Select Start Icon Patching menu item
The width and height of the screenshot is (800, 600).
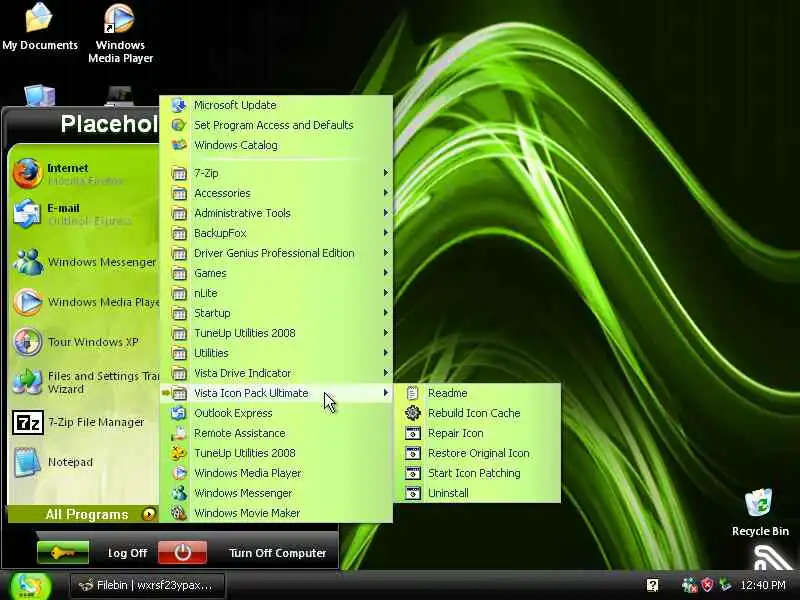(x=478, y=473)
